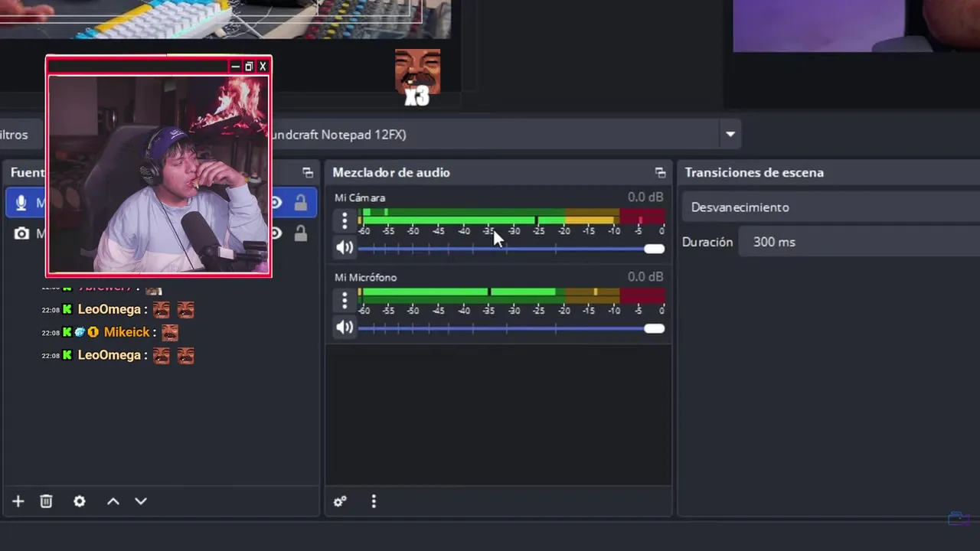Click the Mi Micrófono 0.0 dB value

[645, 277]
